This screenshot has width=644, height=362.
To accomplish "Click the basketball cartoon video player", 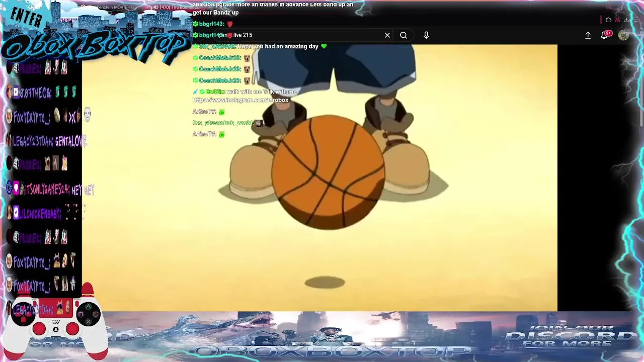I will pos(319,177).
